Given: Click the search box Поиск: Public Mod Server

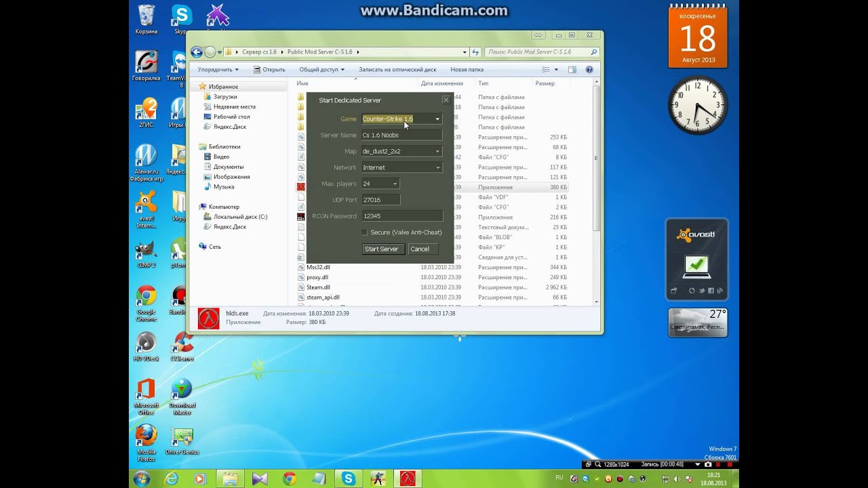Looking at the screenshot, I should [x=542, y=52].
